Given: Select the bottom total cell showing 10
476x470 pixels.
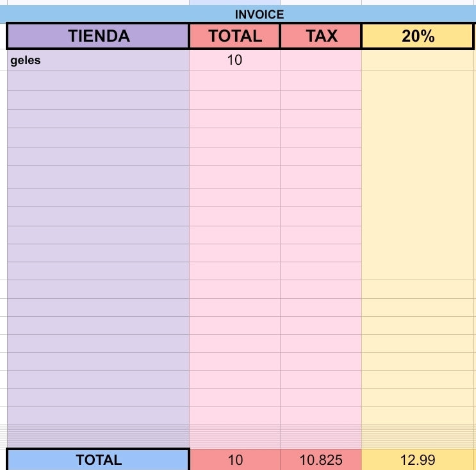Looking at the screenshot, I should pos(235,460).
